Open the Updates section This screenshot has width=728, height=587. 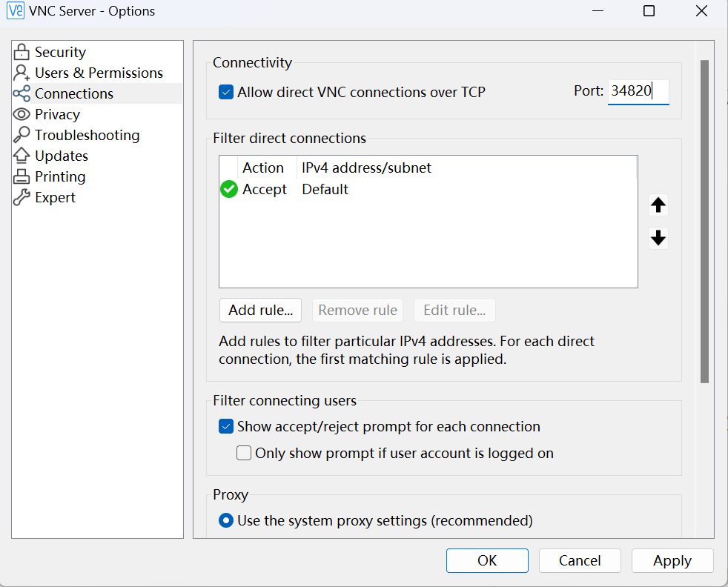point(62,156)
